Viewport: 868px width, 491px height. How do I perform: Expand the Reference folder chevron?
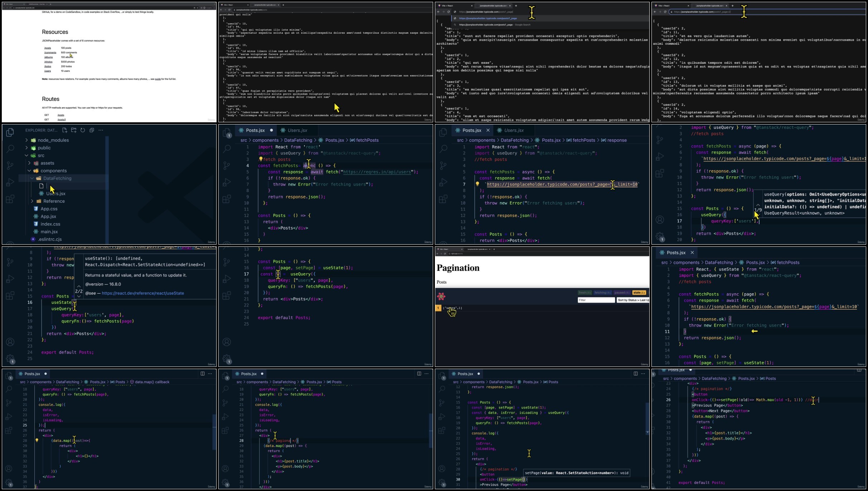[x=32, y=201]
